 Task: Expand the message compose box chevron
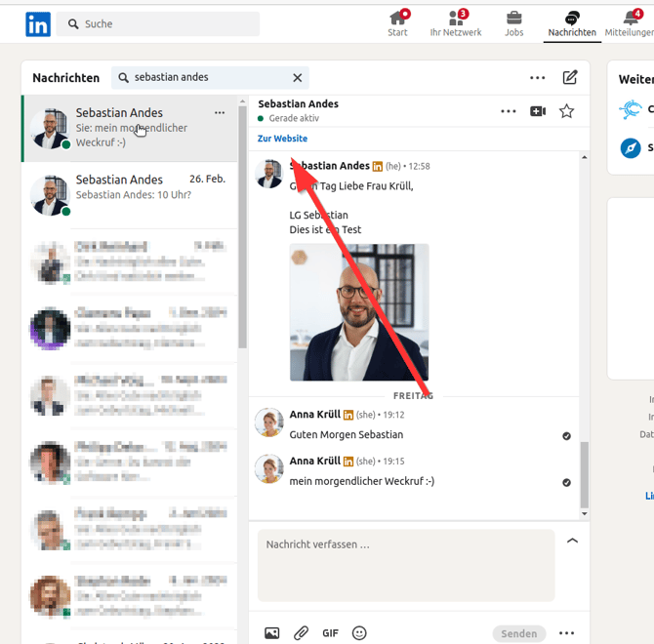click(572, 541)
